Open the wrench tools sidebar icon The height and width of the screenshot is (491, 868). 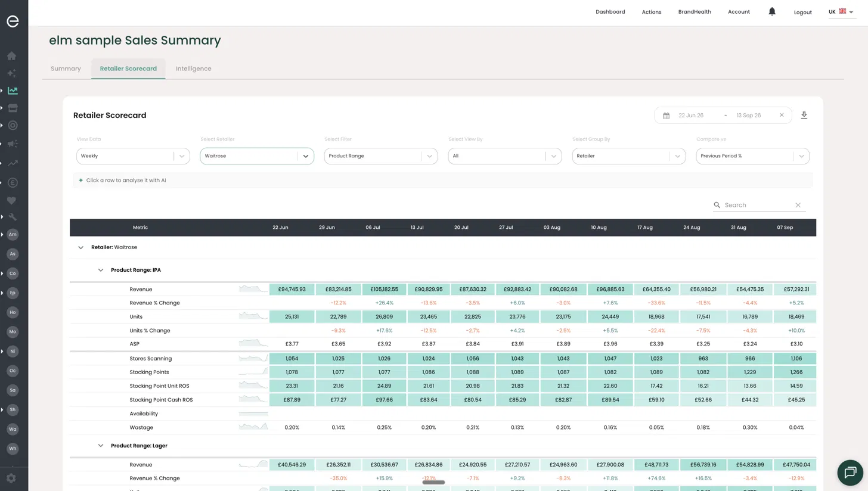[13, 217]
